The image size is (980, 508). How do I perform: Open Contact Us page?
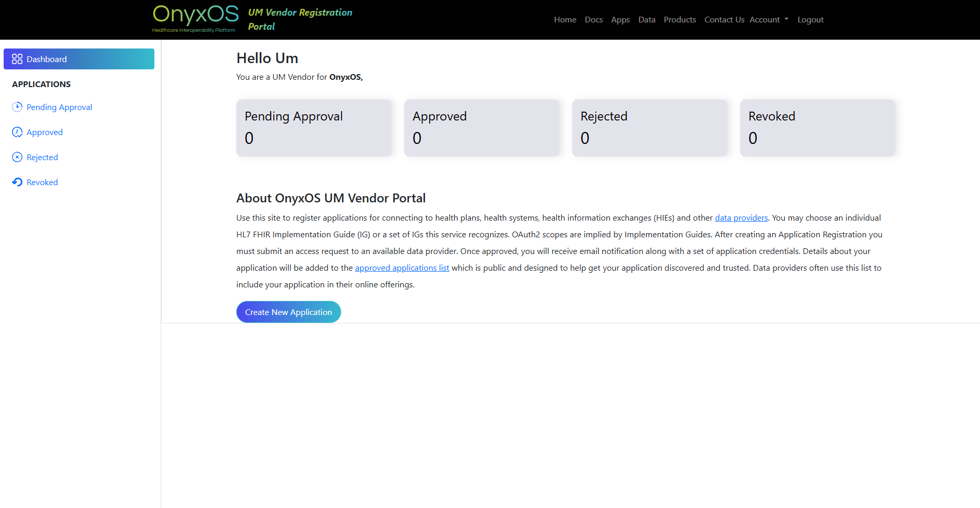tap(724, 19)
